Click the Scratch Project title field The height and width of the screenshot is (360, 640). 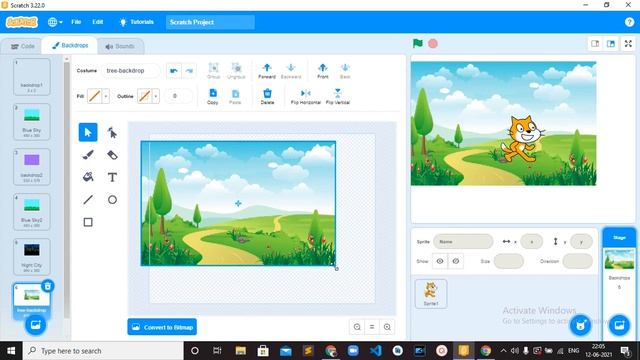210,22
